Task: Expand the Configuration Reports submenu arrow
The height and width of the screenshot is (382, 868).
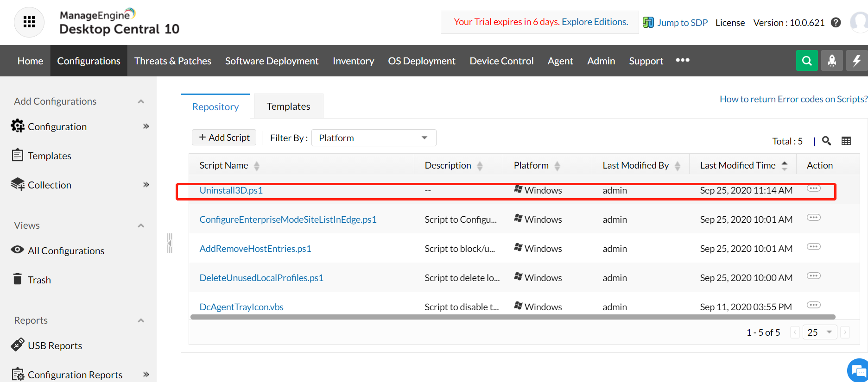Action: pyautogui.click(x=146, y=375)
